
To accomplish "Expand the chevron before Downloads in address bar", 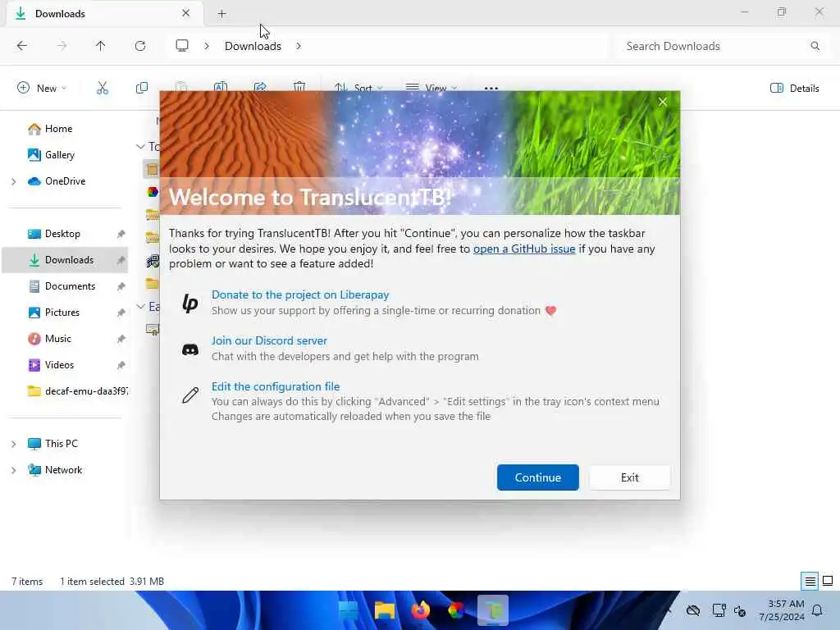I will 207,46.
